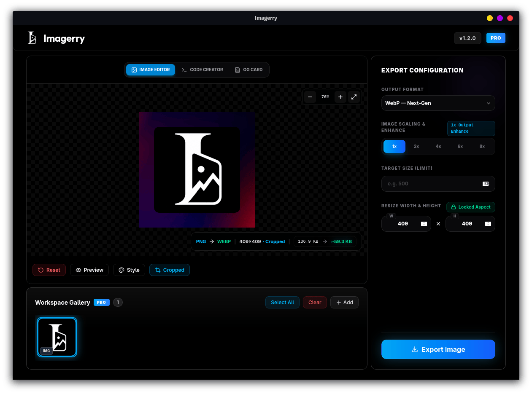Viewport: 532px width, 394px height.
Task: Close the window with red button
Action: click(510, 18)
